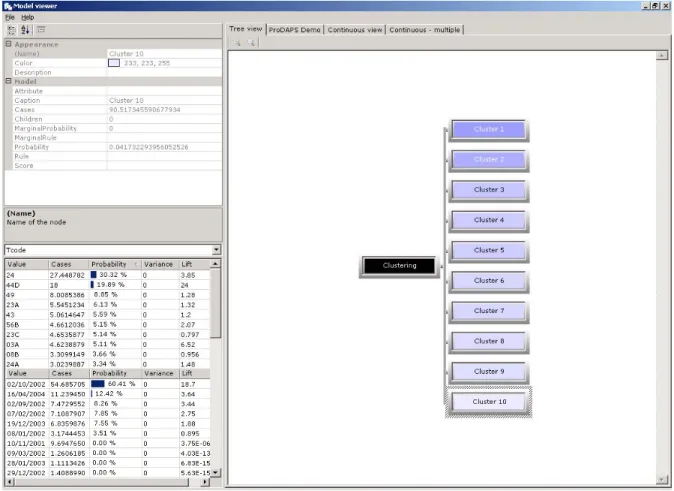Select the 19/12/2003 date row
674x491 pixels.
point(107,423)
